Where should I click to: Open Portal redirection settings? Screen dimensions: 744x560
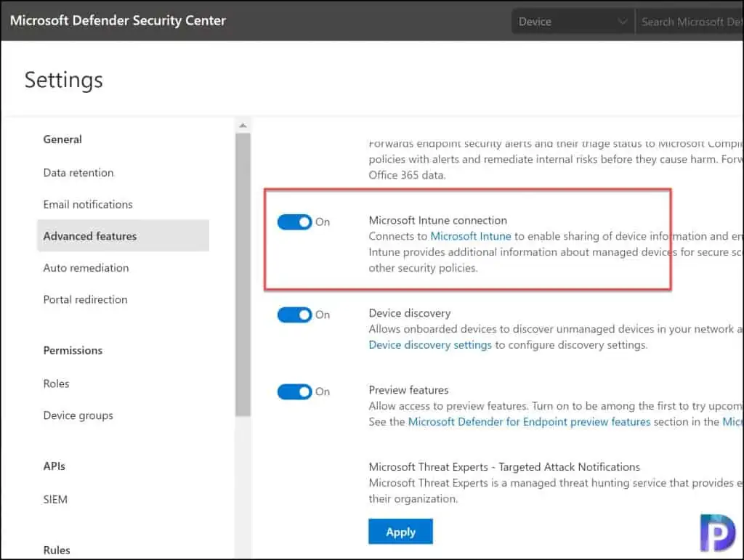point(86,300)
